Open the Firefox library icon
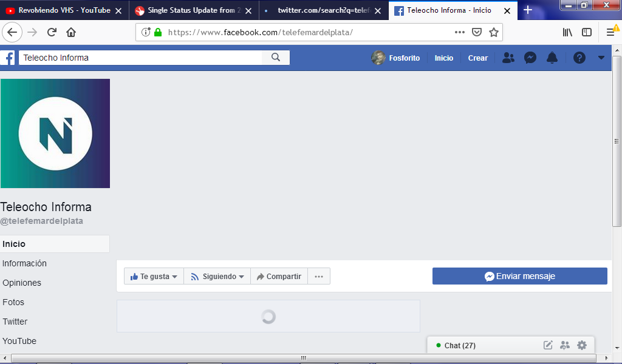 click(567, 32)
